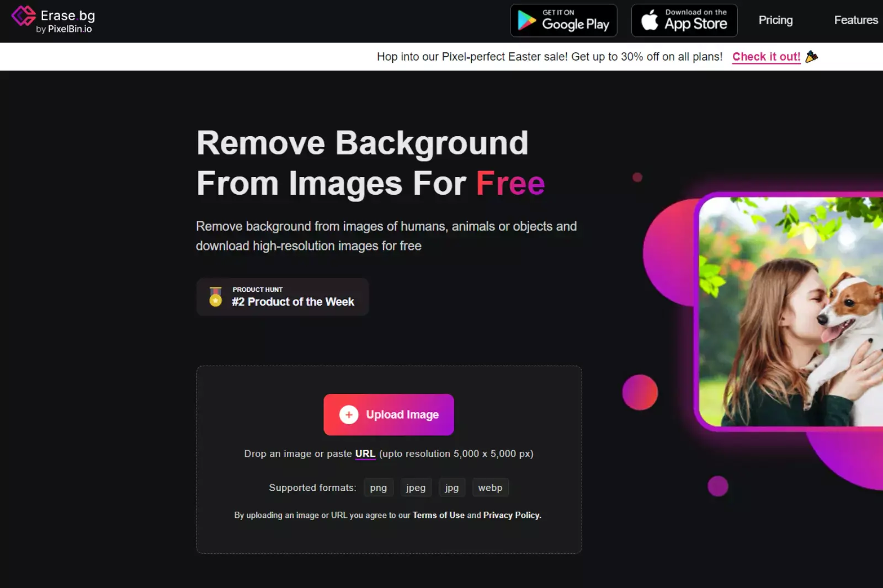This screenshot has height=588, width=883.
Task: Open the Pricing menu item
Action: (775, 20)
